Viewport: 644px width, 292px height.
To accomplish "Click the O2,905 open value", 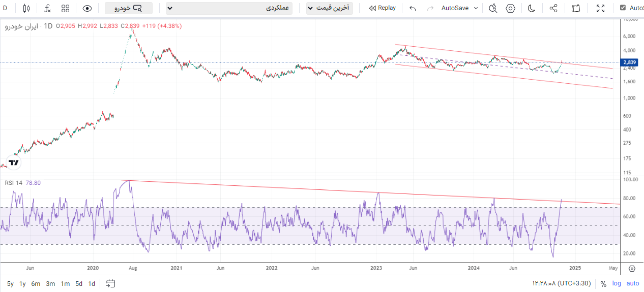I will [66, 26].
